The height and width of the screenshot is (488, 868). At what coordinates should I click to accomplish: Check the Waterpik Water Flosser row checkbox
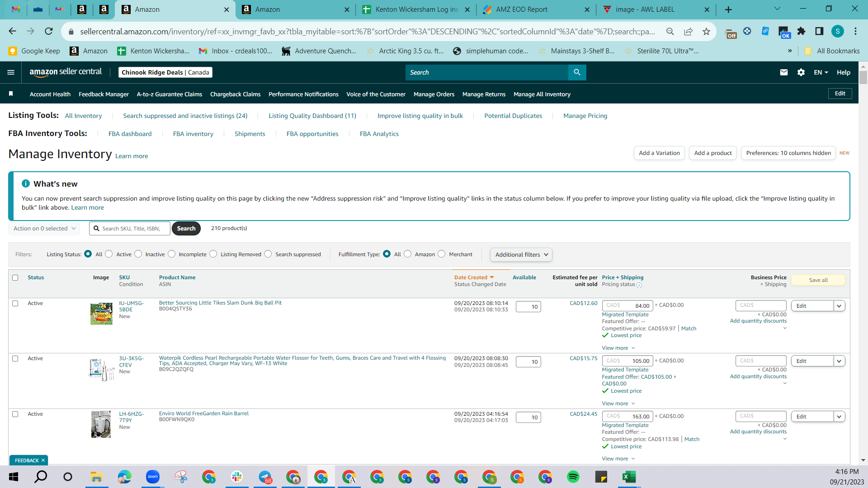coord(15,358)
